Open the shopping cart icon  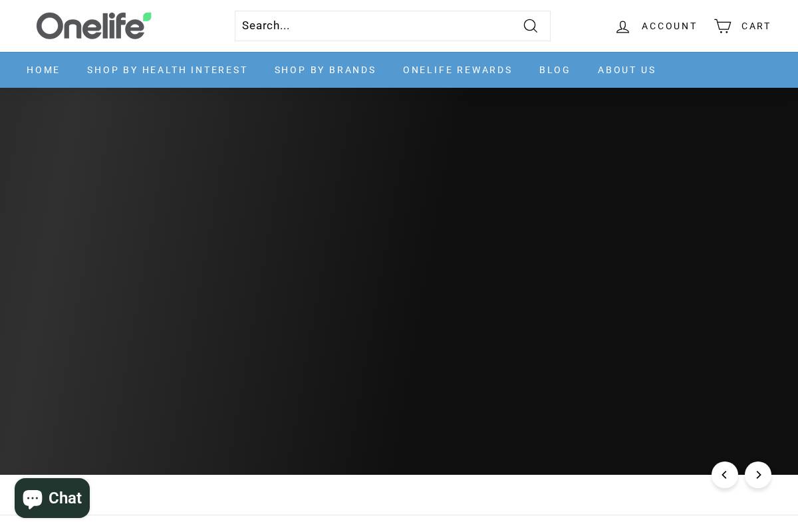pyautogui.click(x=722, y=26)
